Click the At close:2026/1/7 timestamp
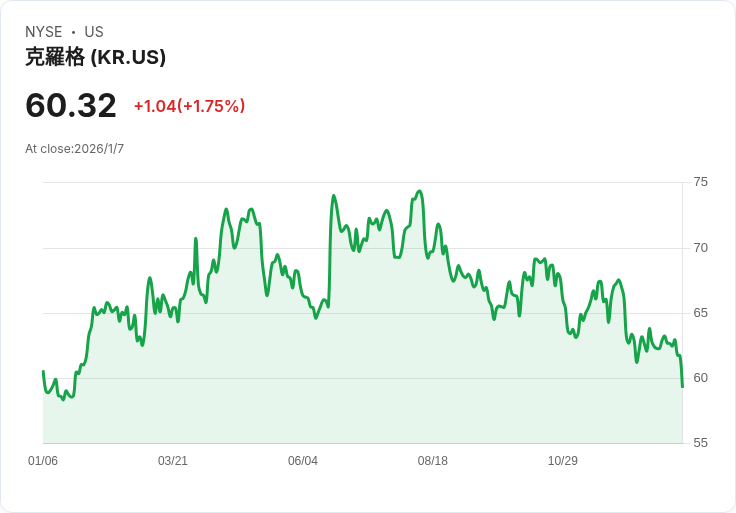Viewport: 736px width, 513px height. point(74,149)
